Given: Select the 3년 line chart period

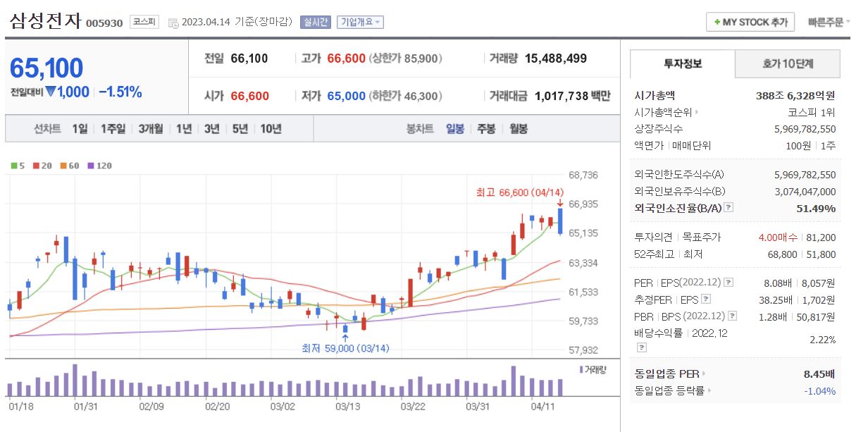Looking at the screenshot, I should (x=212, y=128).
